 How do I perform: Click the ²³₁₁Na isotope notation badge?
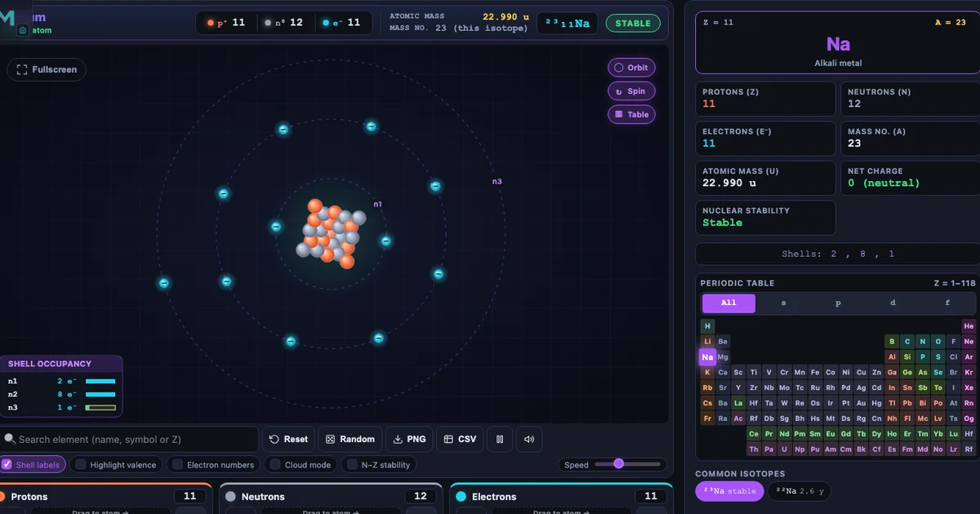coord(568,23)
